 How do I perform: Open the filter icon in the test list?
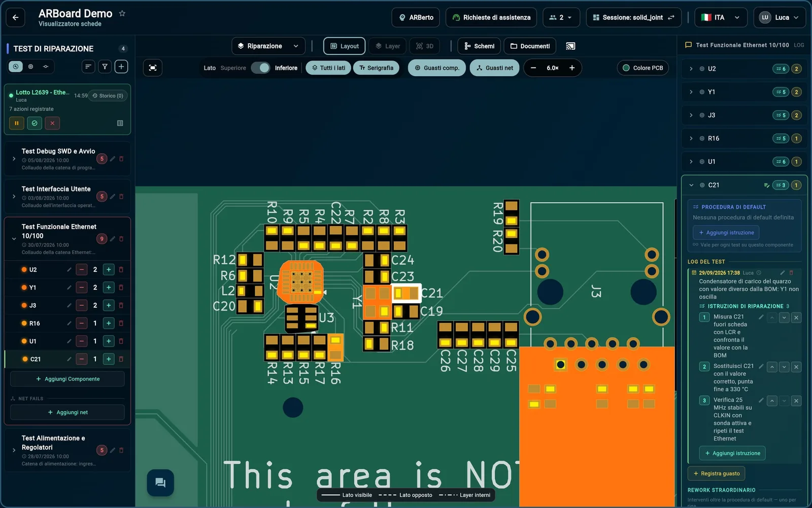(x=105, y=67)
